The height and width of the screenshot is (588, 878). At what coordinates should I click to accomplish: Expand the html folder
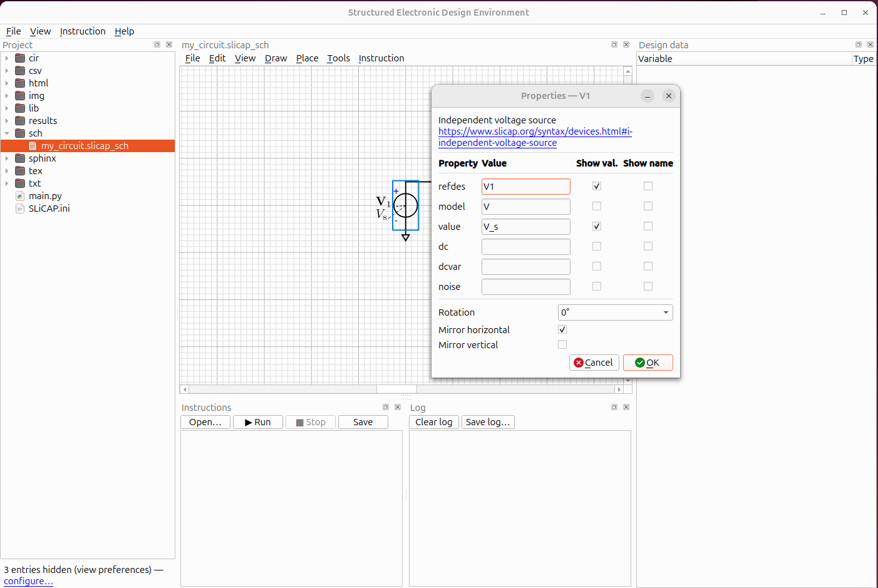[x=7, y=83]
